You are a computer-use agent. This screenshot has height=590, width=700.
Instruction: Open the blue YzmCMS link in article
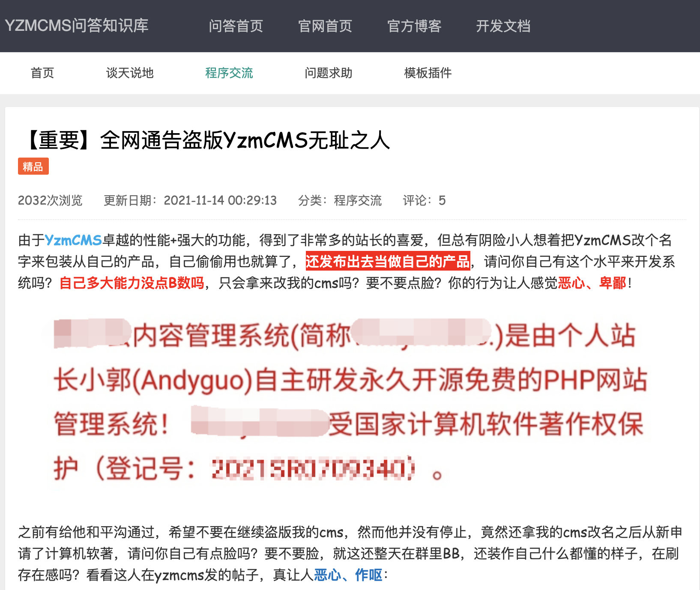point(73,240)
